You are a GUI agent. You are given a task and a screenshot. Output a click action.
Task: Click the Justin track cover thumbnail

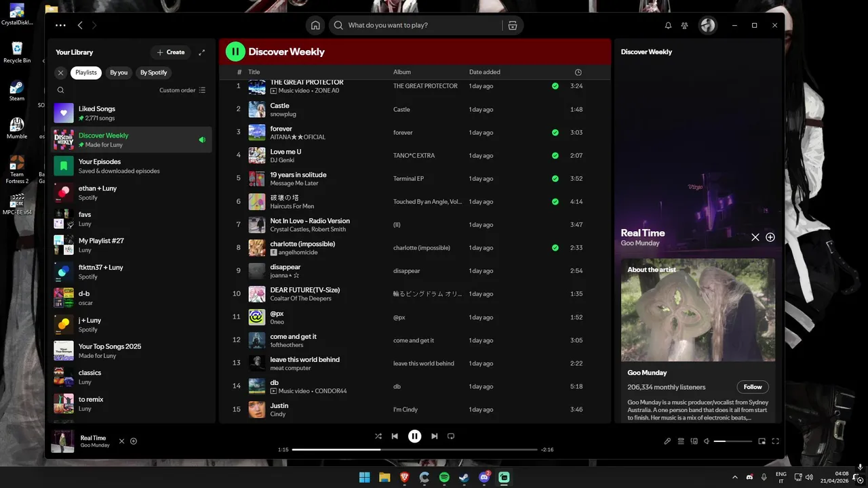(x=257, y=409)
